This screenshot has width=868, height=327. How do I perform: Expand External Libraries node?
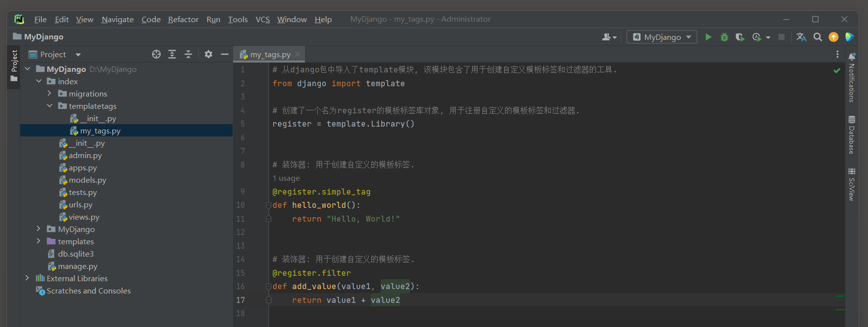click(28, 278)
